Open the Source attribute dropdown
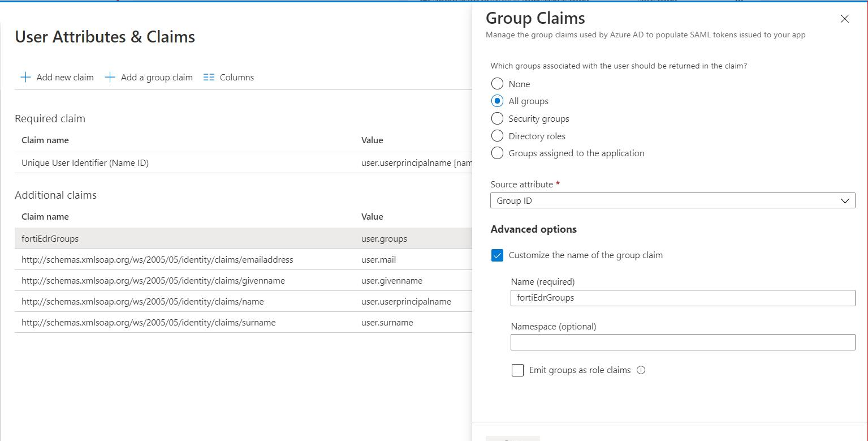 672,201
